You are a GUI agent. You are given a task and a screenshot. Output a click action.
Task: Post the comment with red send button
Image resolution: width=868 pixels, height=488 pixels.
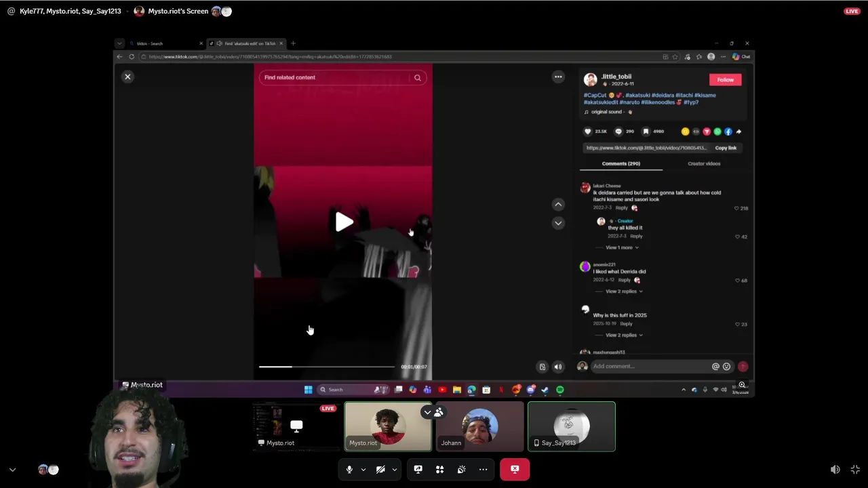pos(743,366)
